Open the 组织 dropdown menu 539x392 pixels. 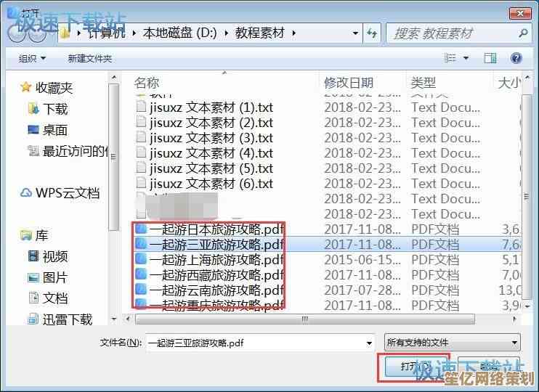click(32, 58)
